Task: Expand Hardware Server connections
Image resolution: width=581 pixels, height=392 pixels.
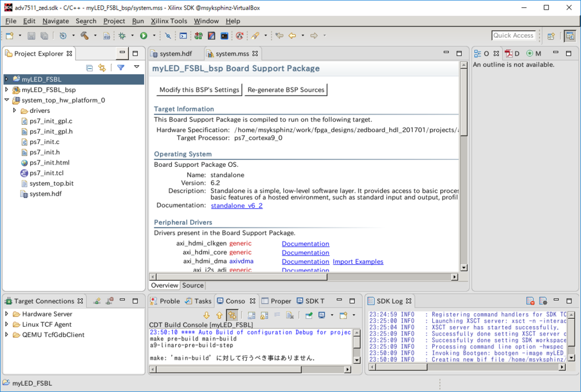Action: [x=6, y=314]
